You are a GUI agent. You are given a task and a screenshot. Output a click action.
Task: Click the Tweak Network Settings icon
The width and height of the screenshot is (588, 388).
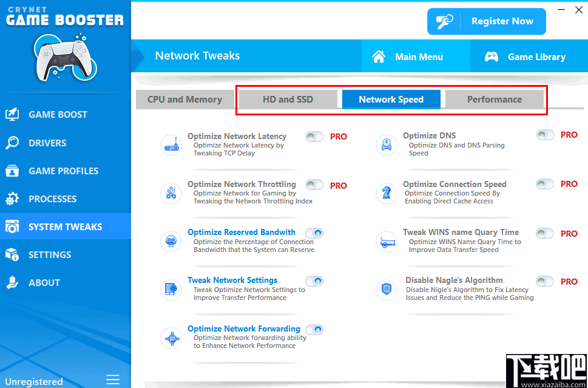[171, 289]
